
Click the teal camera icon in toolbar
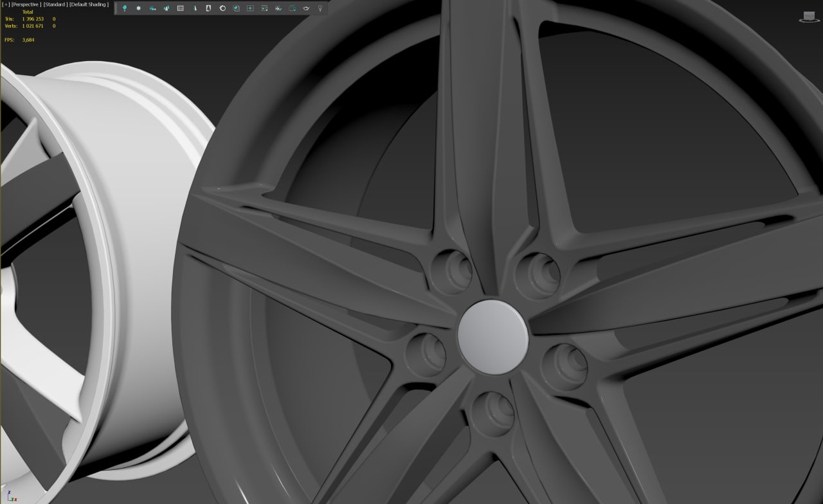click(152, 8)
